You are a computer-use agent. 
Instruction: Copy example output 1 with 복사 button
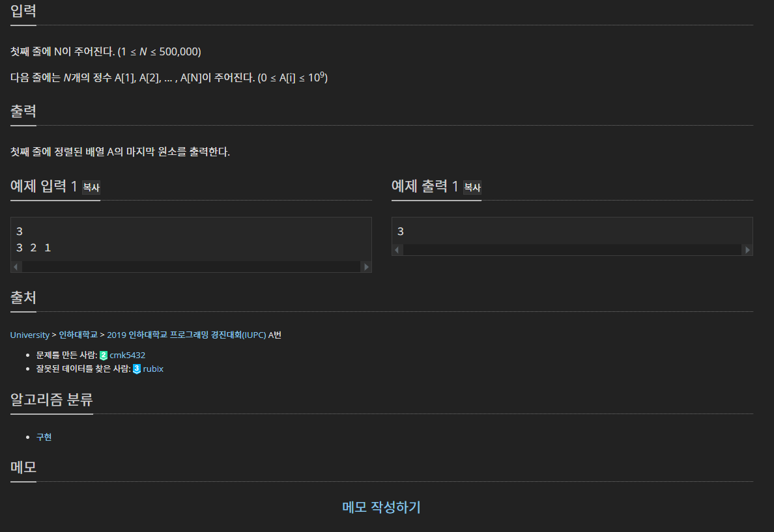472,188
